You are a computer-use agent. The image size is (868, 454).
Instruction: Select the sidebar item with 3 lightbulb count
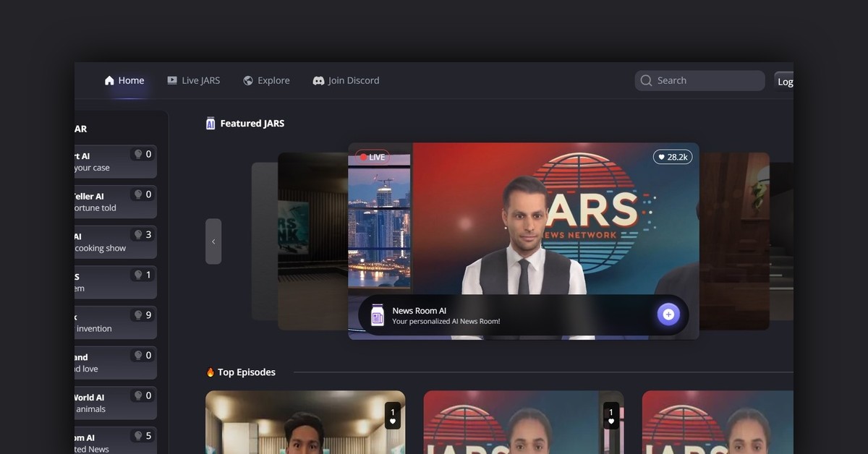116,241
